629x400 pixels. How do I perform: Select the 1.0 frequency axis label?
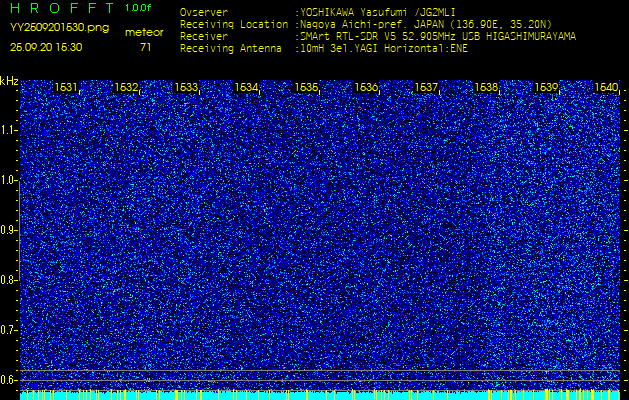[x=9, y=180]
